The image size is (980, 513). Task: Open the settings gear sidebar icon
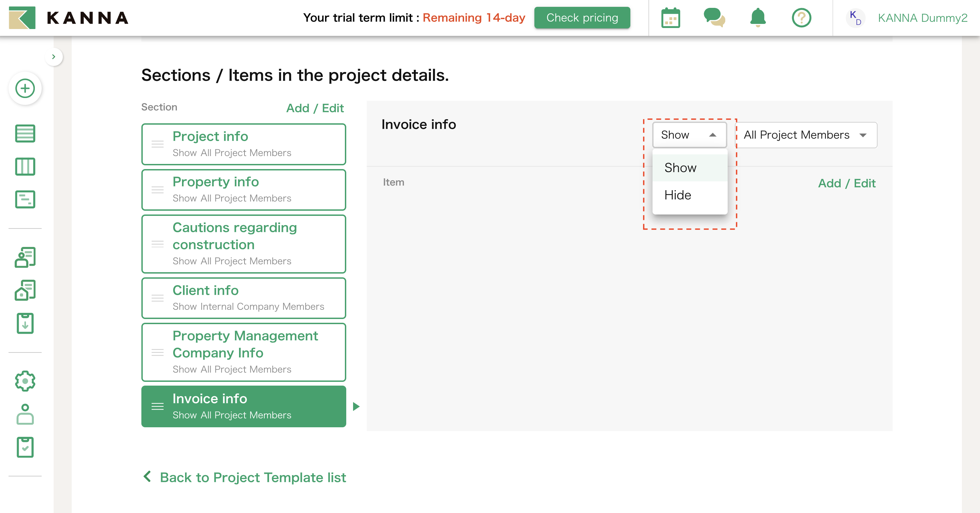[x=25, y=381]
